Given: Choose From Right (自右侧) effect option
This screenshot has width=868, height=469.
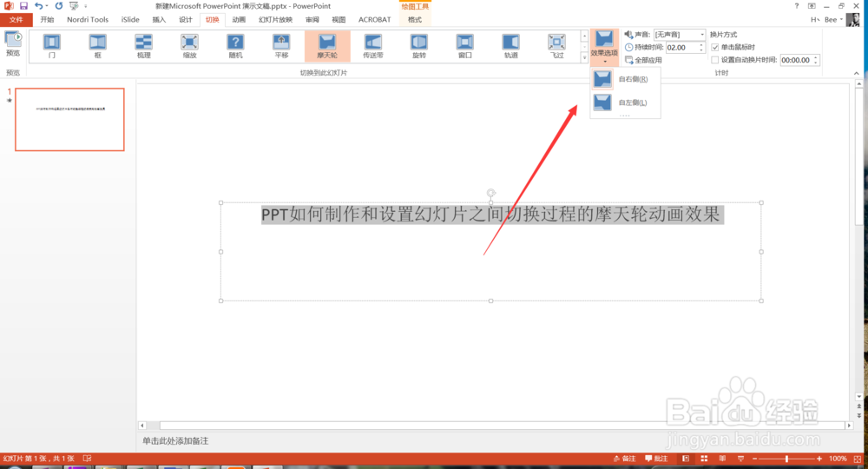Looking at the screenshot, I should [626, 79].
